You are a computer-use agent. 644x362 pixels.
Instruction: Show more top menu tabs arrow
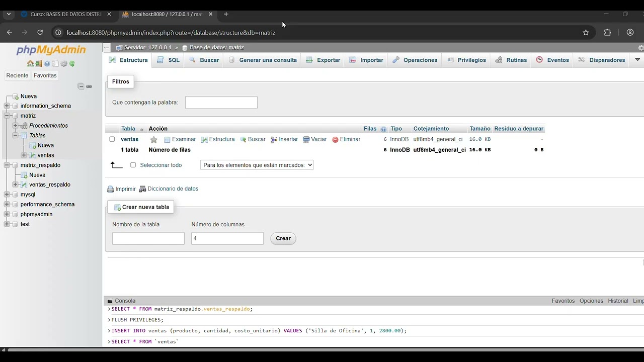[637, 60]
